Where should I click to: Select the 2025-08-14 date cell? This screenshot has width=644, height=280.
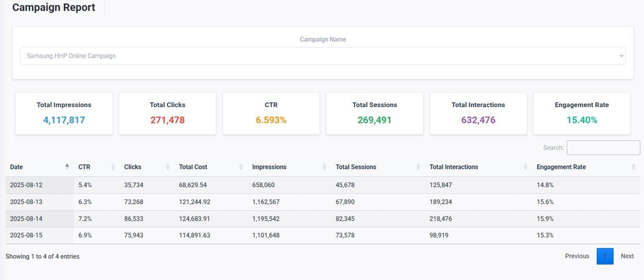pyautogui.click(x=26, y=219)
